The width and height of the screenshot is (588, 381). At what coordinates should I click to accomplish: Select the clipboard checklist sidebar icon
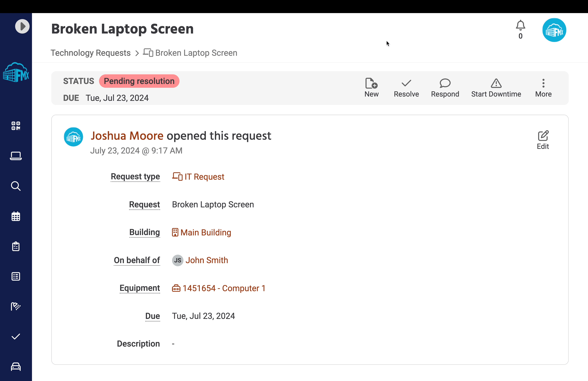pos(16,246)
